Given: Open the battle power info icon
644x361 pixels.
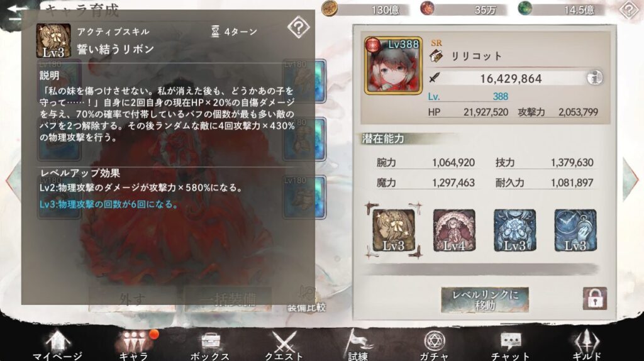Looking at the screenshot, I should (594, 77).
